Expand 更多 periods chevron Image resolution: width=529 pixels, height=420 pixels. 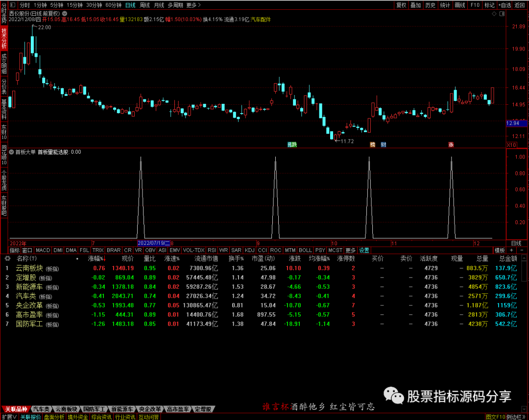(193, 5)
